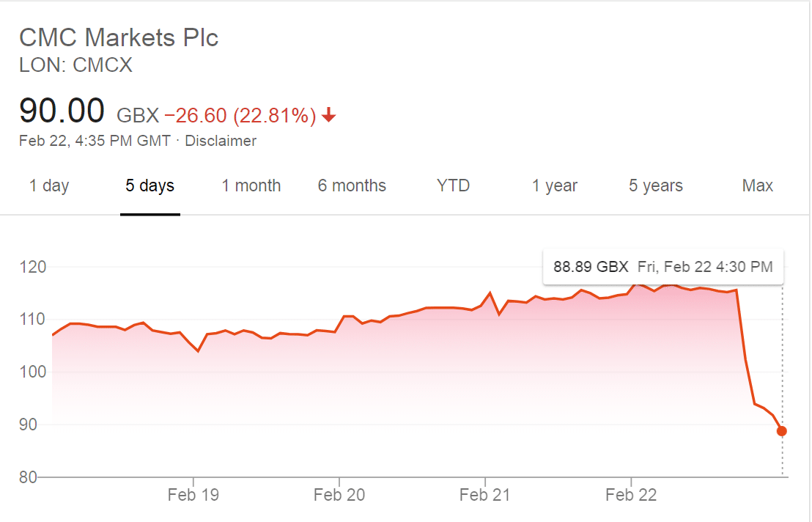Click the 90.00 price value
The image size is (812, 522).
[x=62, y=112]
